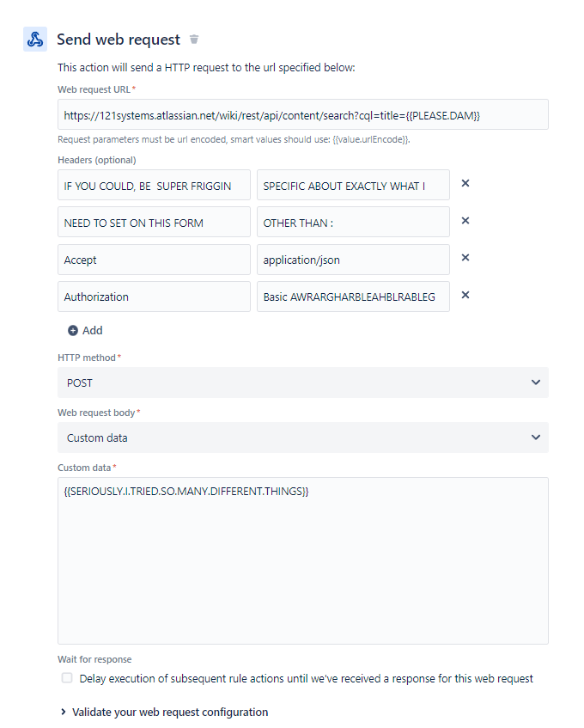Remove the 'NEED TO SET ON THIS FORM' header
This screenshot has height=728, width=584.
point(465,220)
